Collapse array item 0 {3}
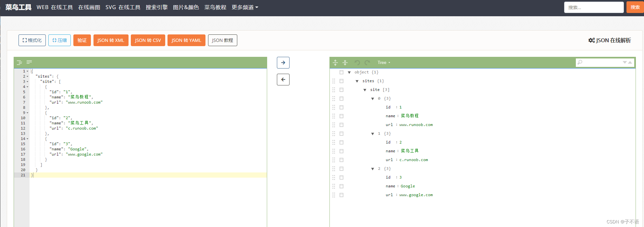 coord(373,99)
